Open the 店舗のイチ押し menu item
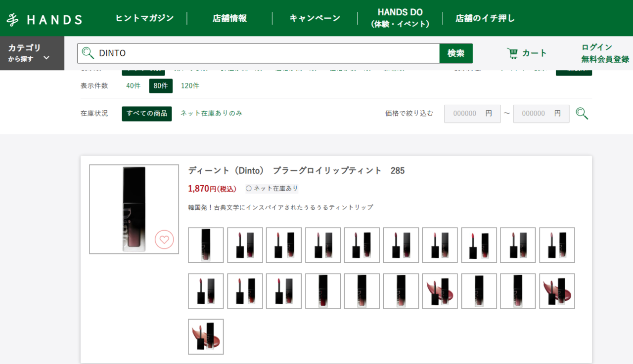The image size is (633, 364). 485,18
